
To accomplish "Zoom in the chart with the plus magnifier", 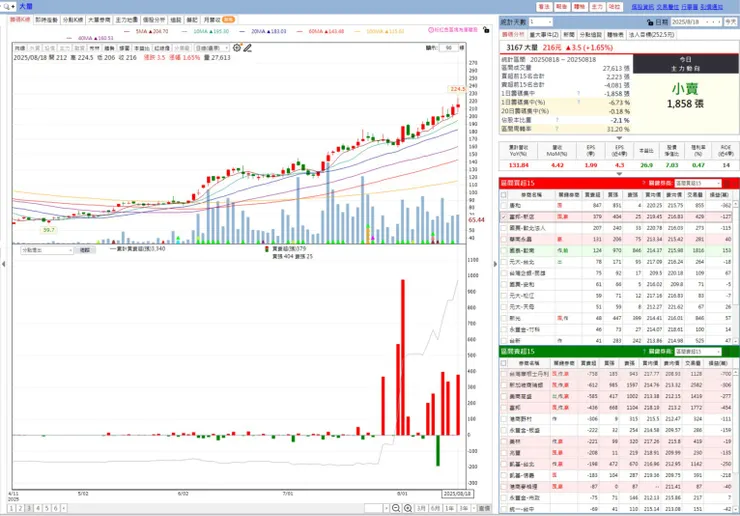I will tap(408, 508).
